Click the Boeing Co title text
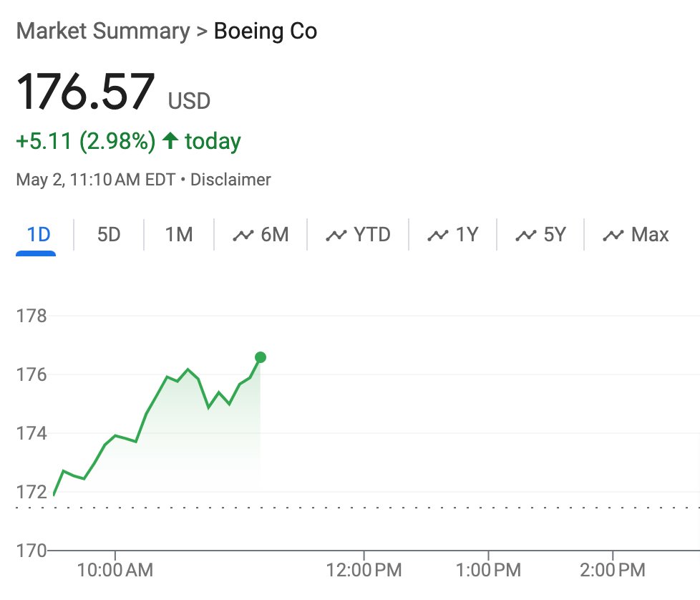 click(x=266, y=32)
